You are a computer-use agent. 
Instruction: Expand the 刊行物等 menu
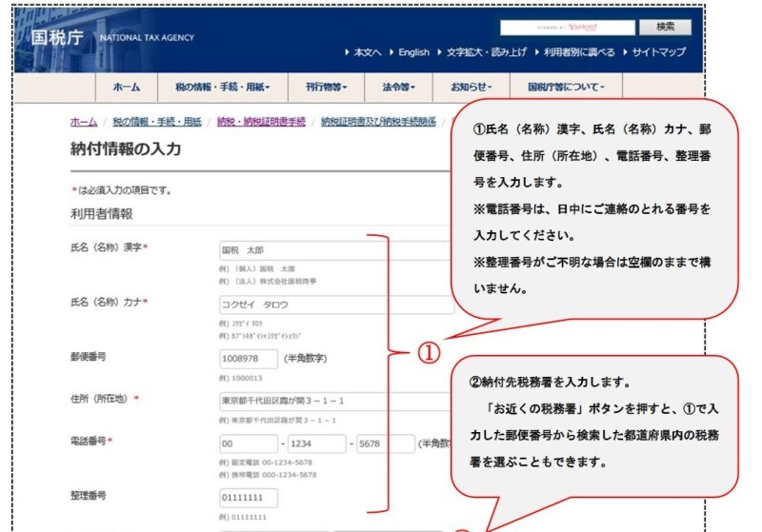coord(326,88)
